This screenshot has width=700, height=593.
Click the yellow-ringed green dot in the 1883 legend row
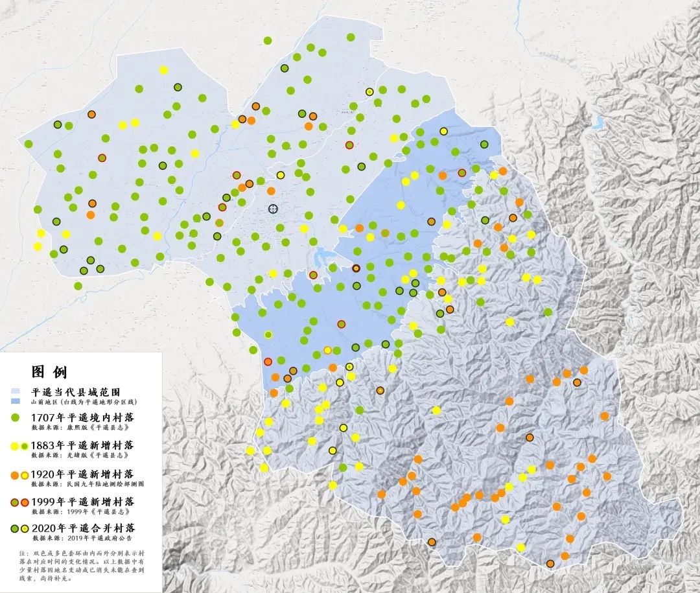click(x=24, y=446)
